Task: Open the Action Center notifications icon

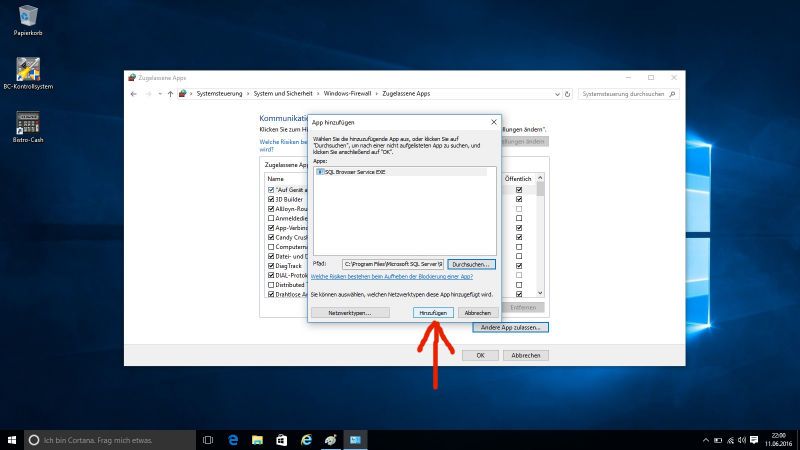Action: (x=754, y=440)
